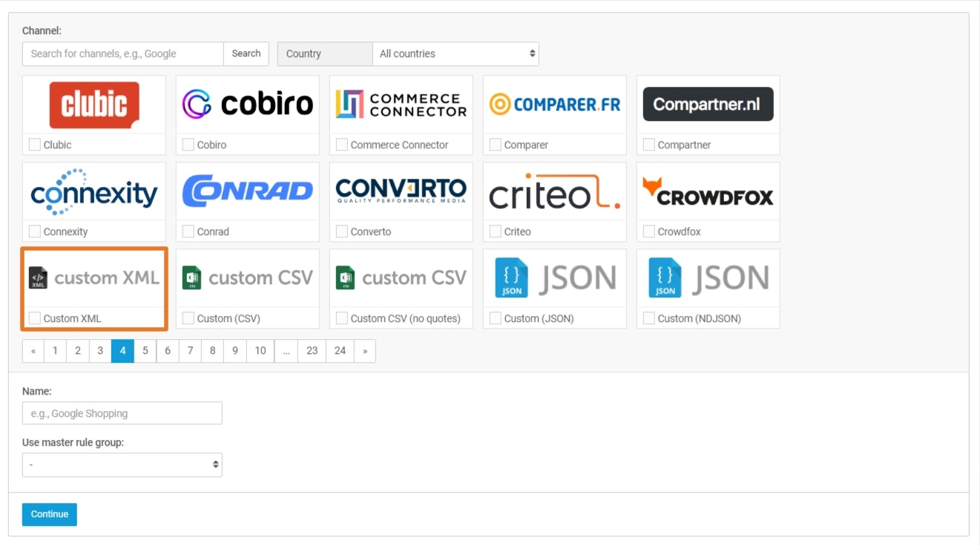This screenshot has width=980, height=546.
Task: Tick the Criteo checkbox
Action: (496, 231)
